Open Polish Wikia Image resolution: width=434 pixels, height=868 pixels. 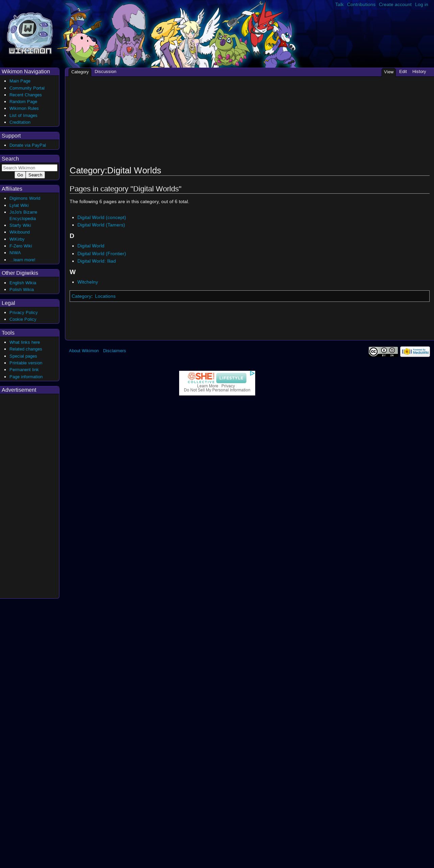22,290
